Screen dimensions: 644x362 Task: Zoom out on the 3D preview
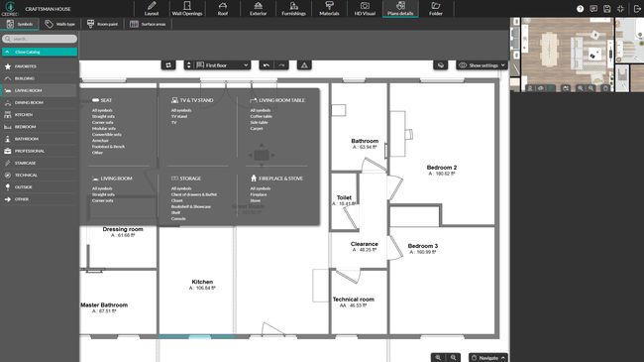click(591, 88)
